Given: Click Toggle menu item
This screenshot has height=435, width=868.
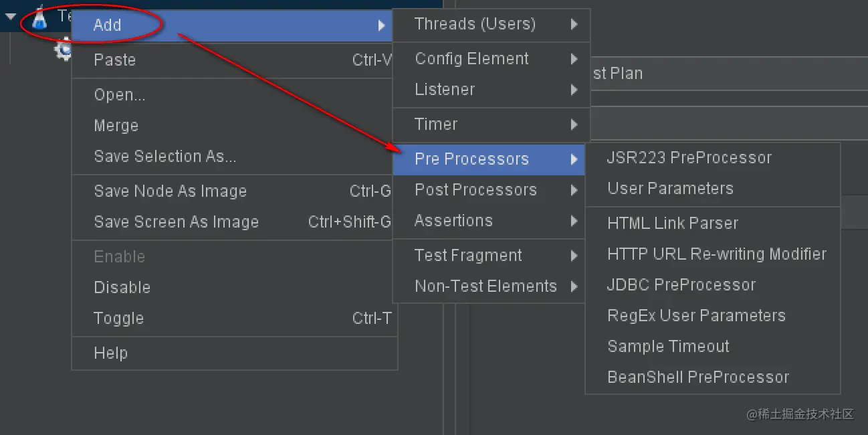Looking at the screenshot, I should pos(119,319).
